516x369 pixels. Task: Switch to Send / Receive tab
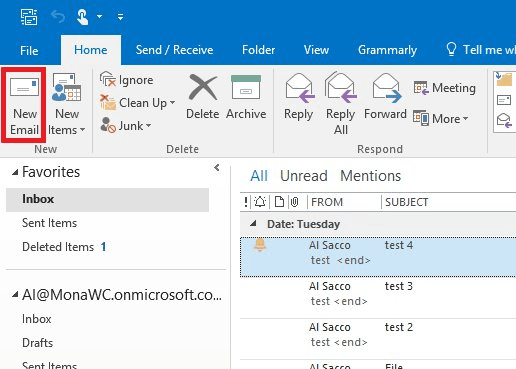tap(174, 50)
